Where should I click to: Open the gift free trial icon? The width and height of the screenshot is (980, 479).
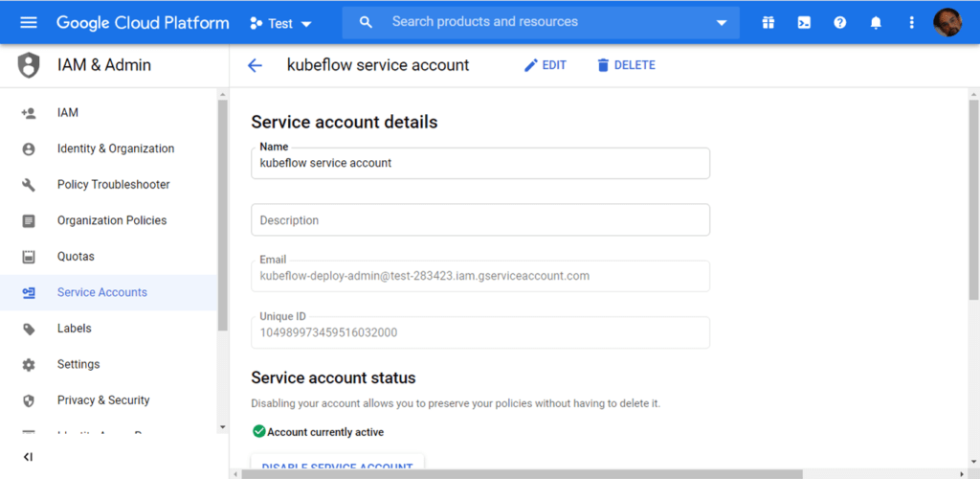(768, 22)
